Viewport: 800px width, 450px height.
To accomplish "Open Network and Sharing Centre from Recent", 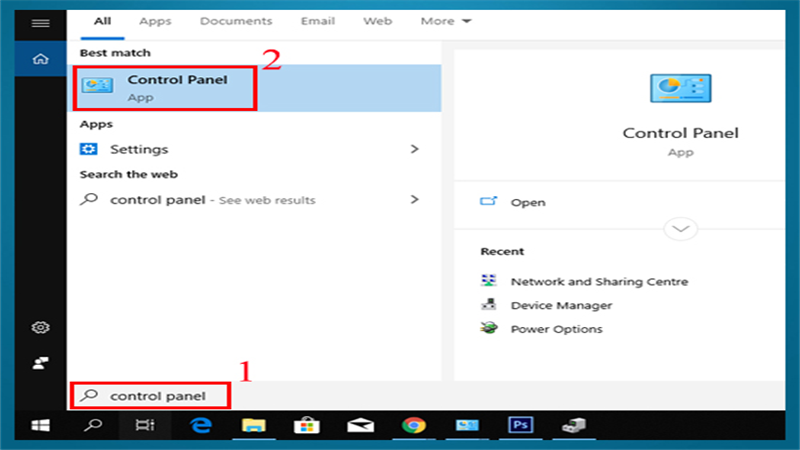I will (x=599, y=282).
